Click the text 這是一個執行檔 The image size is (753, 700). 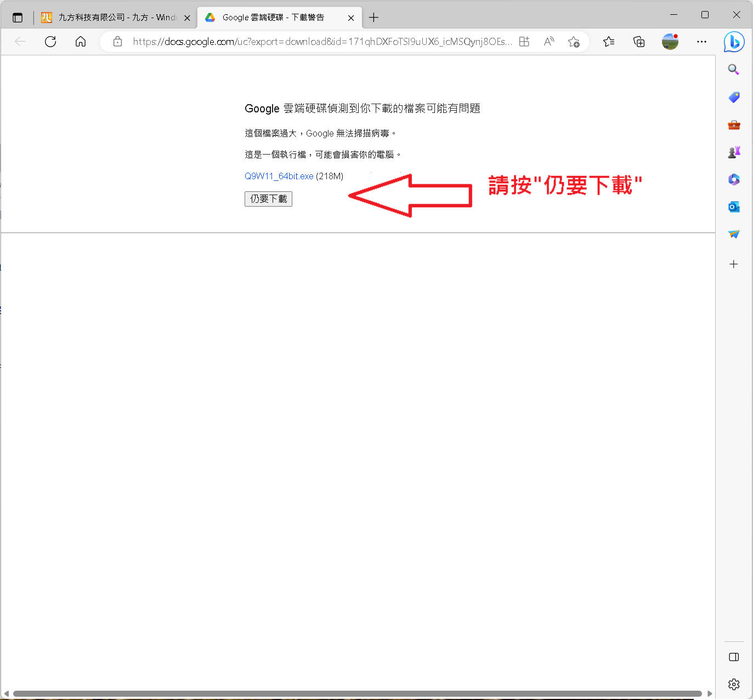tap(275, 155)
